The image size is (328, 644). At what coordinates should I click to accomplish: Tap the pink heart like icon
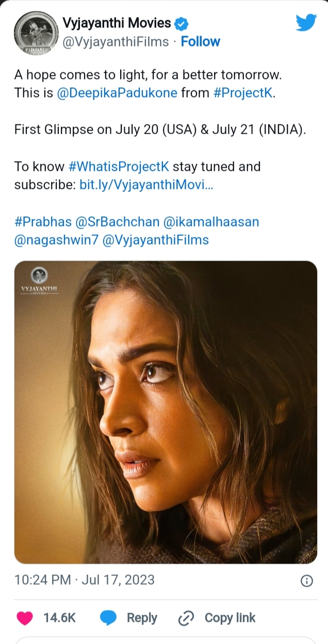25,618
